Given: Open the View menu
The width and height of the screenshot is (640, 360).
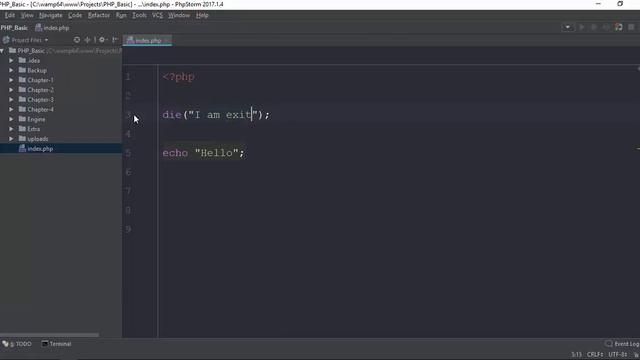Looking at the screenshot, I should [27, 15].
